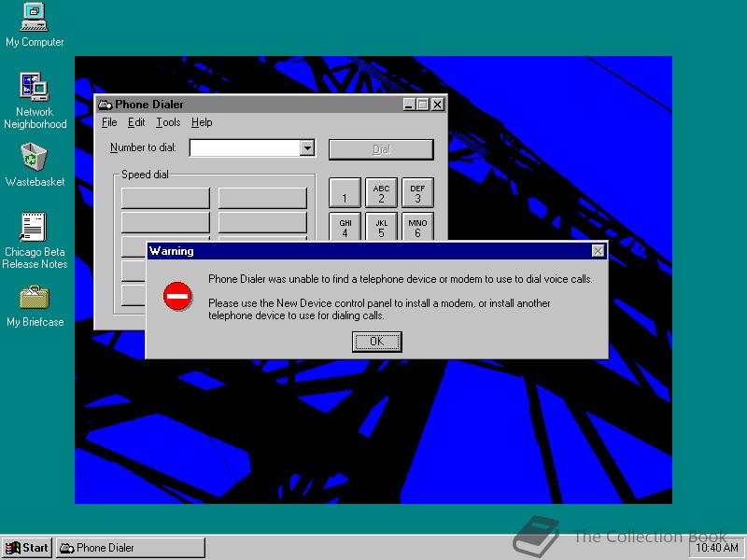Click second speed dial button, left column

pos(165,222)
